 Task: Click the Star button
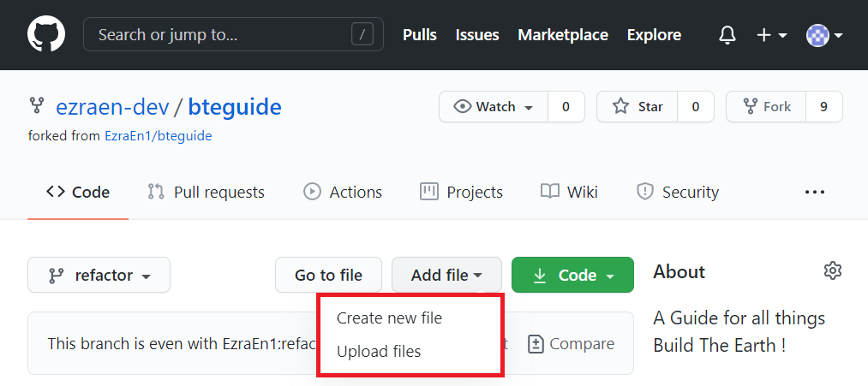click(x=638, y=107)
